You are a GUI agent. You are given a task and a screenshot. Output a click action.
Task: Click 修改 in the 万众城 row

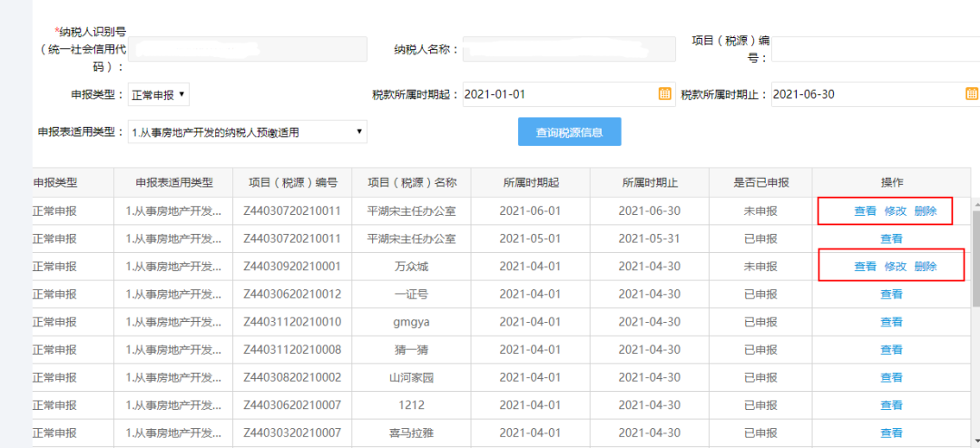895,267
